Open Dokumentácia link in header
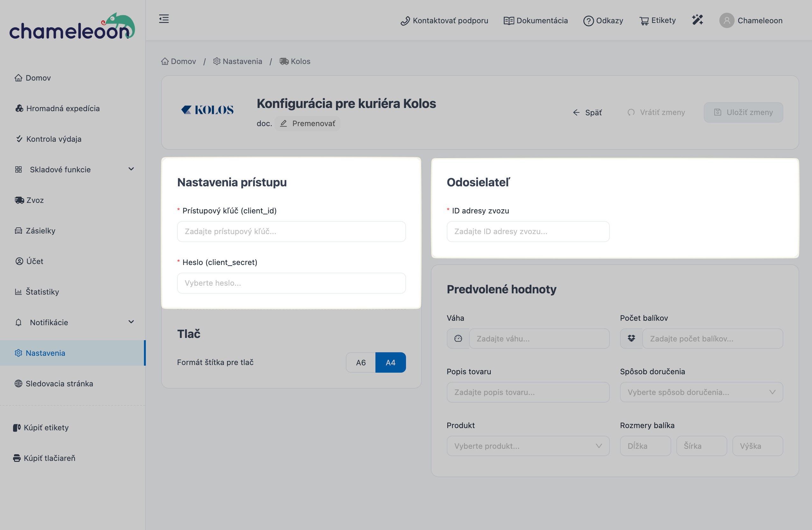This screenshot has height=530, width=812. coord(536,20)
